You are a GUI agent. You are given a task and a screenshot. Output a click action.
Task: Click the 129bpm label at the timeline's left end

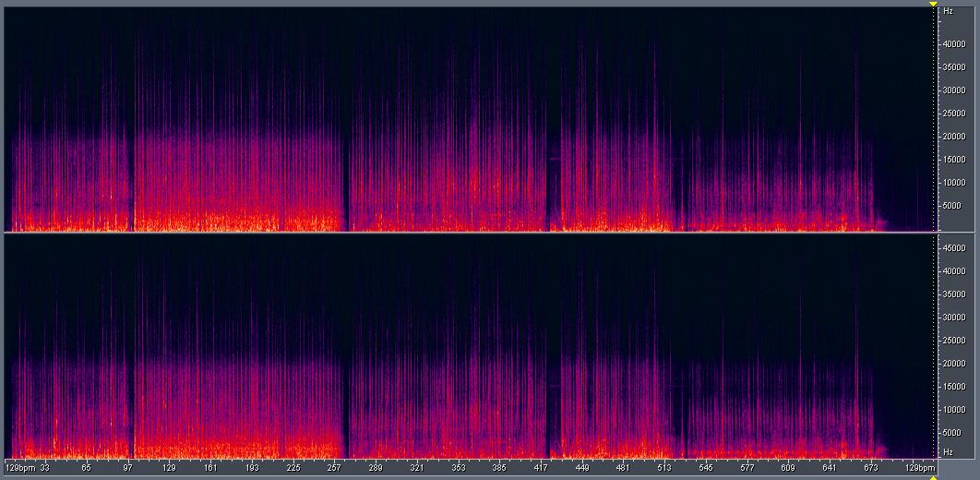(x=18, y=468)
